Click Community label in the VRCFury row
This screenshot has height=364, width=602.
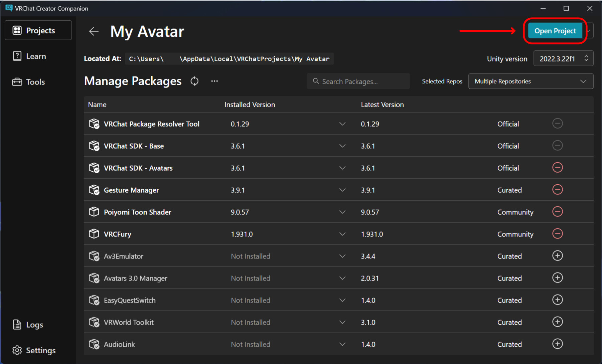515,234
